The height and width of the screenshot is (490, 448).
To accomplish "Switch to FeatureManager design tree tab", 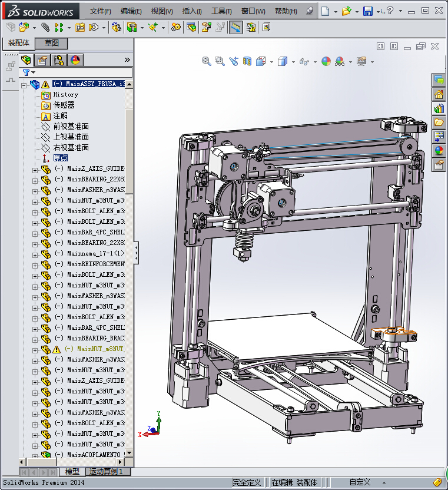I will (x=26, y=60).
